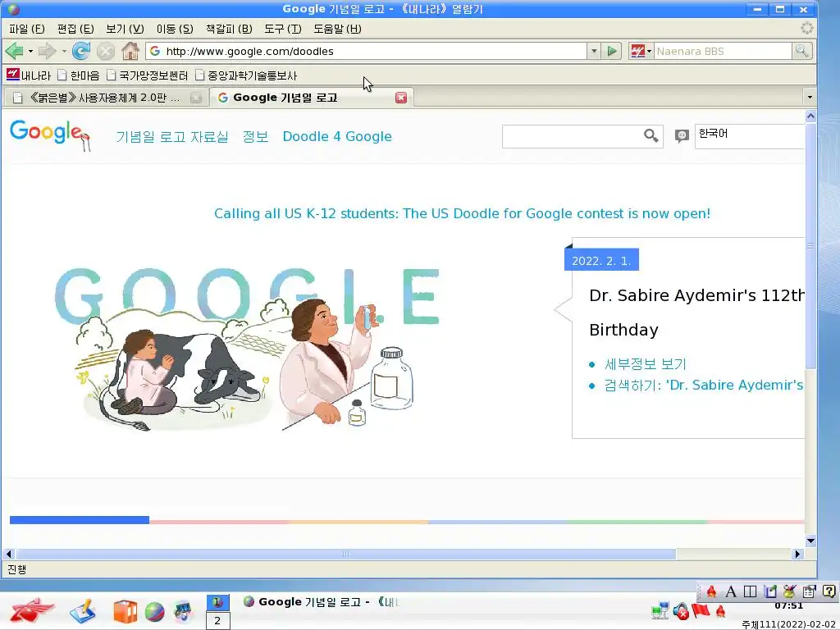Open the 파일 (F) menu
Viewport: 840px width, 630px height.
[x=27, y=29]
